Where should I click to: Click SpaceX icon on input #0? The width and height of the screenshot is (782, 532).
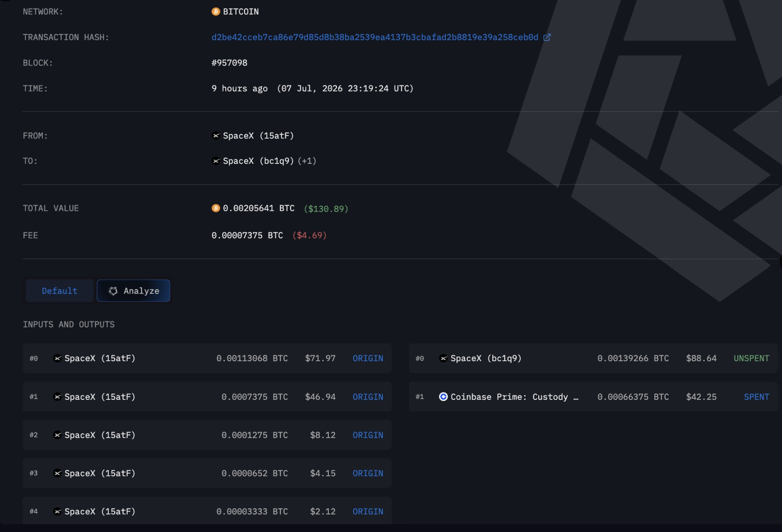(x=58, y=358)
